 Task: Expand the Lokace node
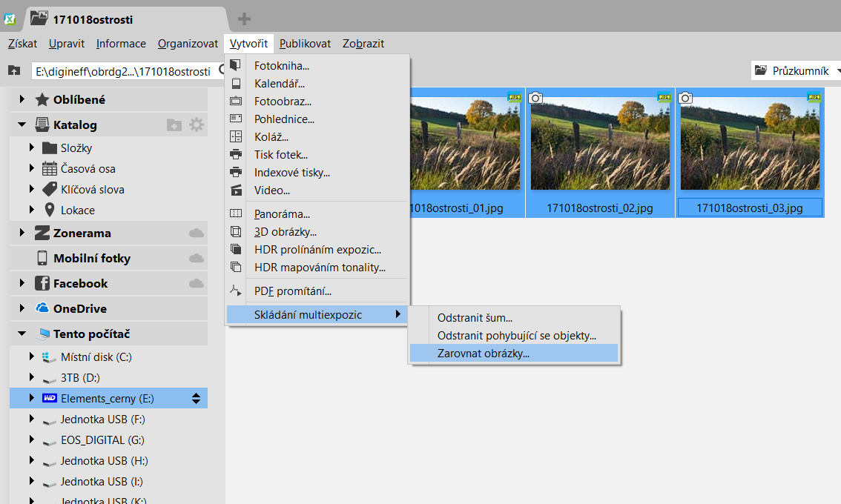click(32, 210)
